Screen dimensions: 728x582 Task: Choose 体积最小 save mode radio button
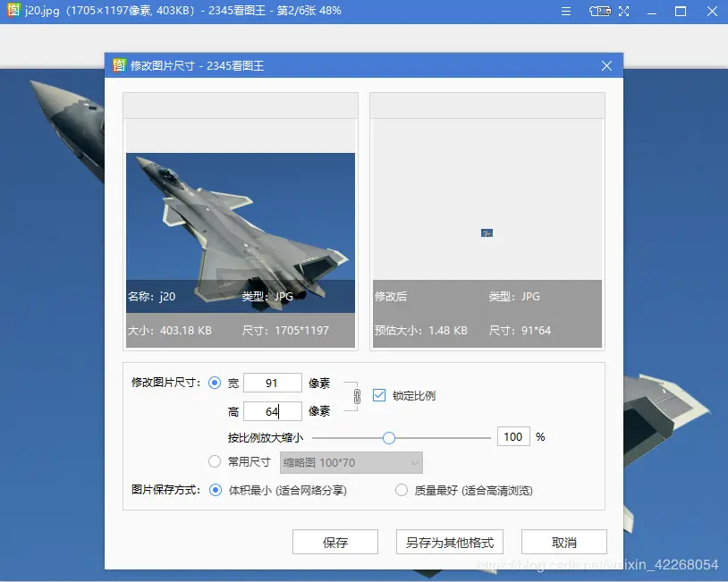point(216,490)
